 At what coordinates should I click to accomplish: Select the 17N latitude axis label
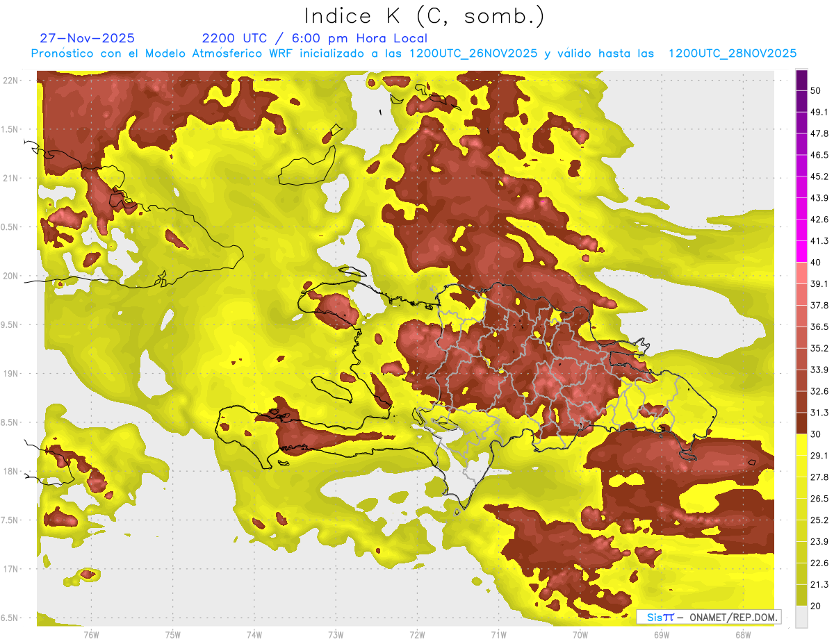tap(10, 569)
